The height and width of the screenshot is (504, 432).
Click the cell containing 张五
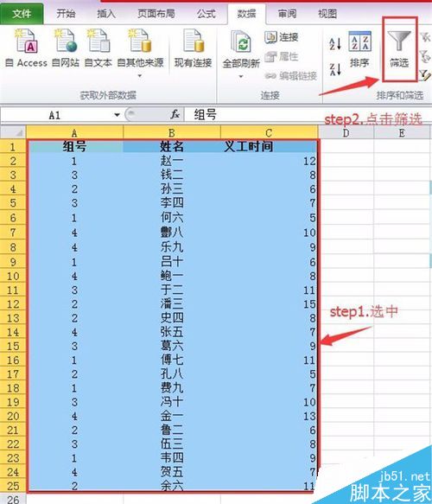(x=172, y=332)
